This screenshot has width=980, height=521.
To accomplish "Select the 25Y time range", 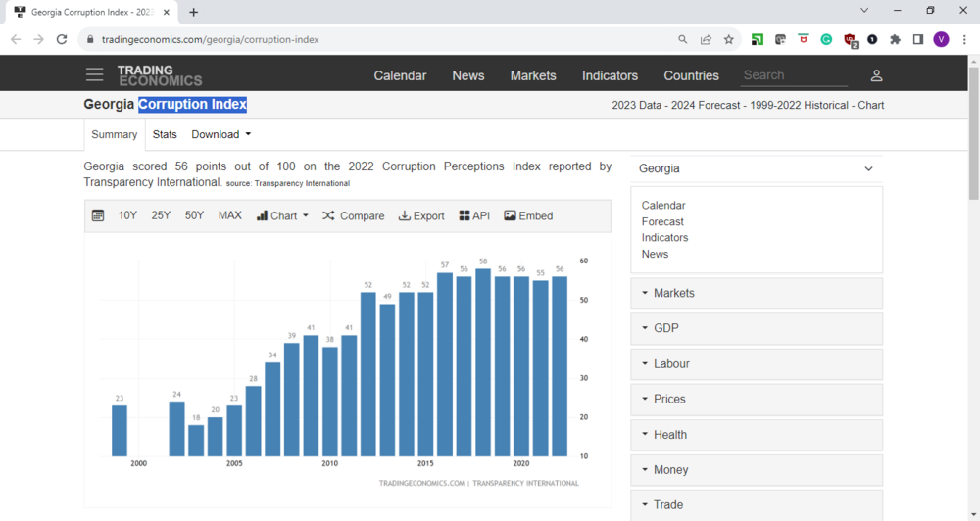I will point(161,215).
